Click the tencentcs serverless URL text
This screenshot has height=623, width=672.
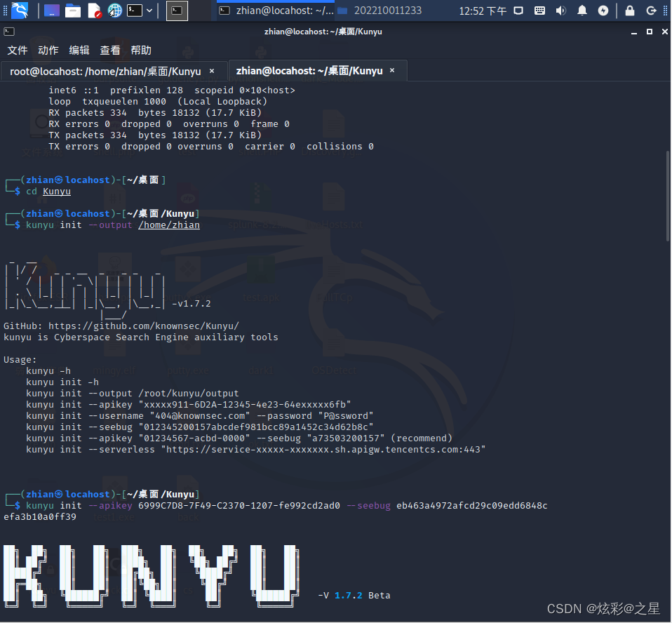323,449
